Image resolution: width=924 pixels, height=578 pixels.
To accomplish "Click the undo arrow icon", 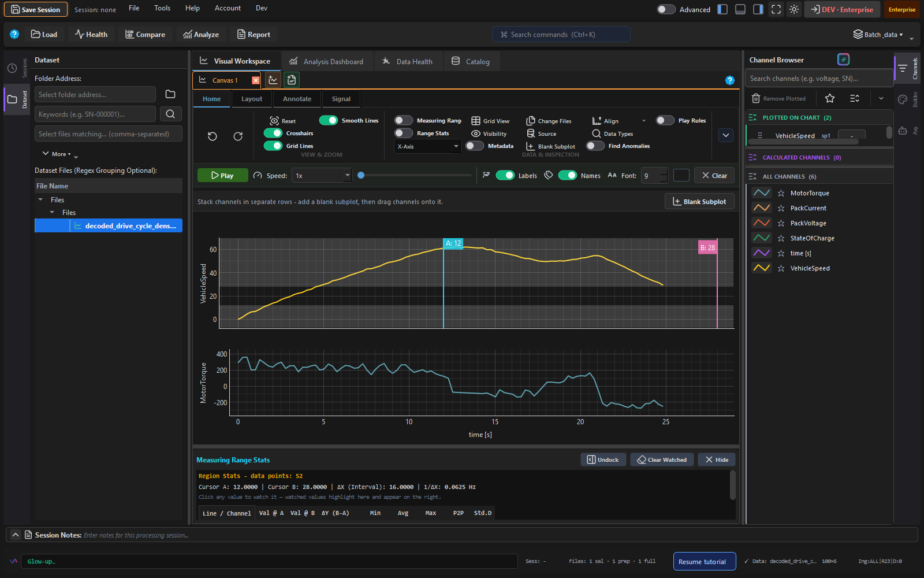I will [213, 136].
